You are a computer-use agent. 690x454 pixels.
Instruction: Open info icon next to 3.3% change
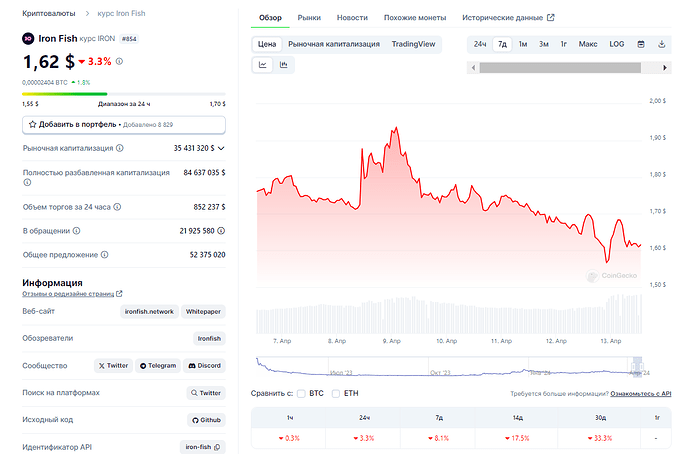(119, 62)
